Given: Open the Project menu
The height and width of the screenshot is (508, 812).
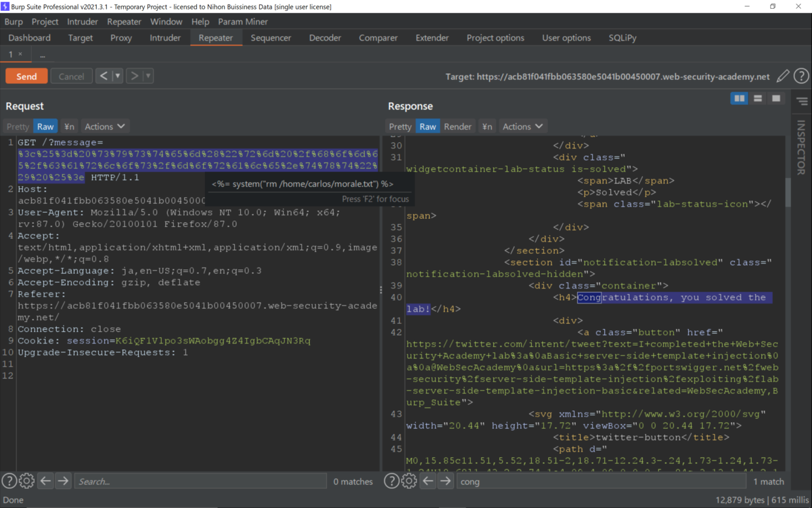Looking at the screenshot, I should pos(45,22).
